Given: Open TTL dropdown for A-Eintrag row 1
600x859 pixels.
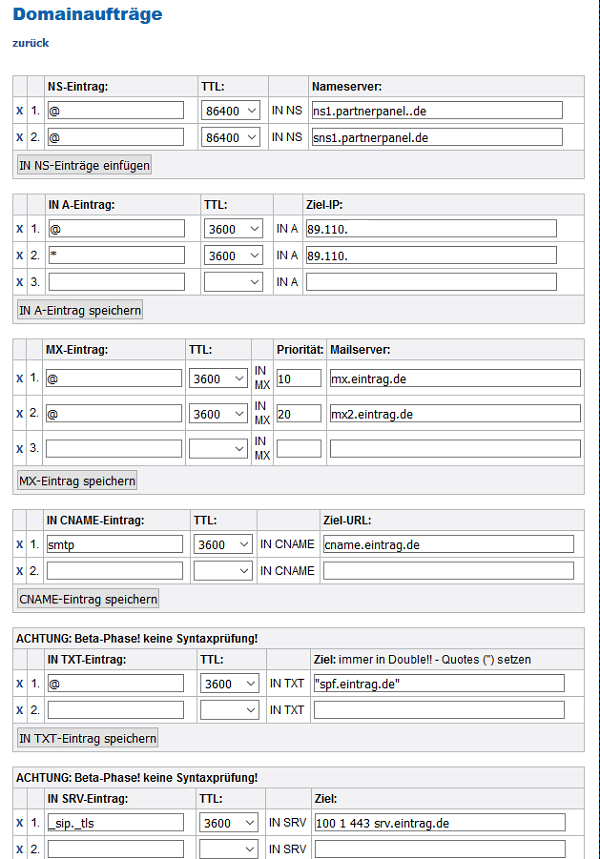Looking at the screenshot, I should (233, 229).
